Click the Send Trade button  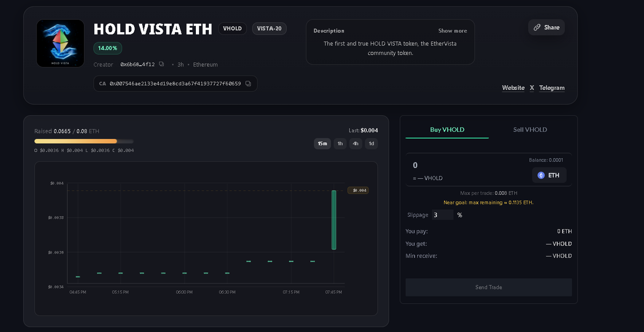[489, 287]
